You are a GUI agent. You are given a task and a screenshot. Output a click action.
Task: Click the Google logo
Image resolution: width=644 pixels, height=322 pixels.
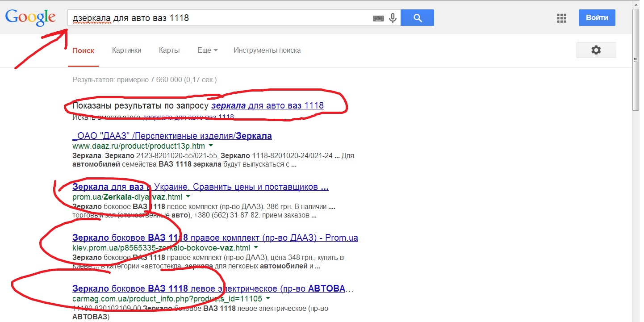(30, 18)
